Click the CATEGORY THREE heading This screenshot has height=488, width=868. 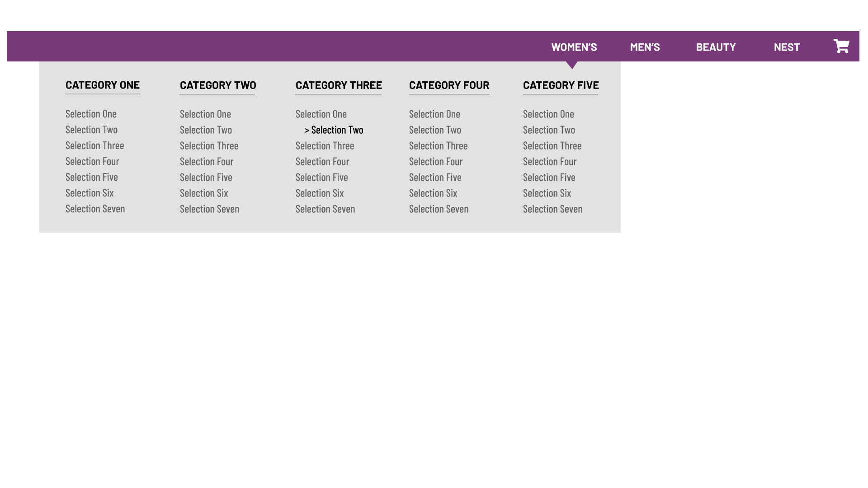pyautogui.click(x=339, y=85)
